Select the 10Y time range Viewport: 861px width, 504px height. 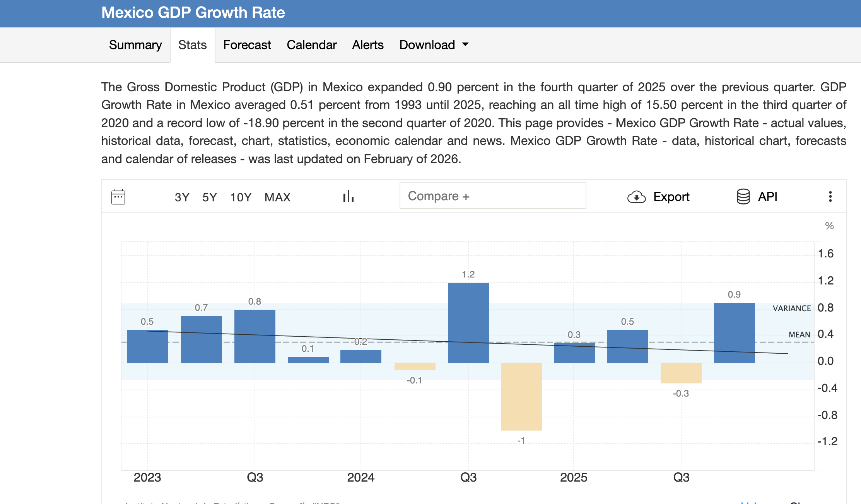coord(241,197)
